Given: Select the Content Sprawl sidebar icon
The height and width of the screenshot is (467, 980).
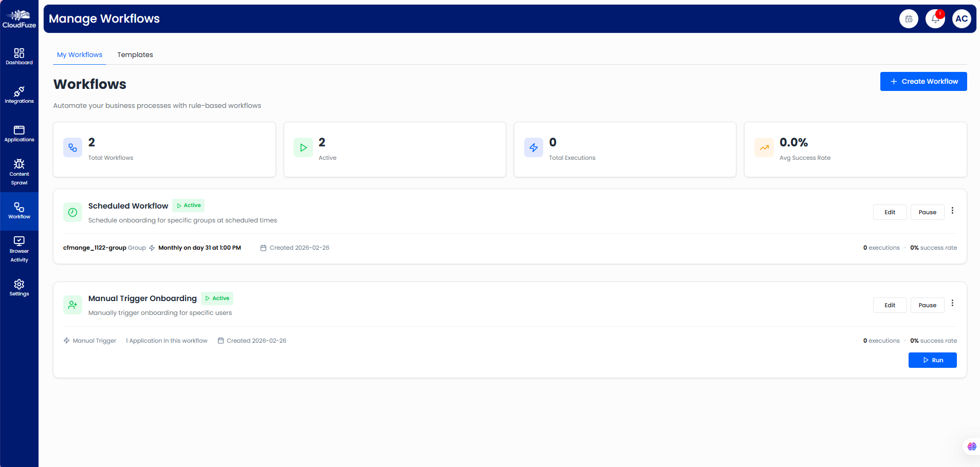Looking at the screenshot, I should 19,171.
